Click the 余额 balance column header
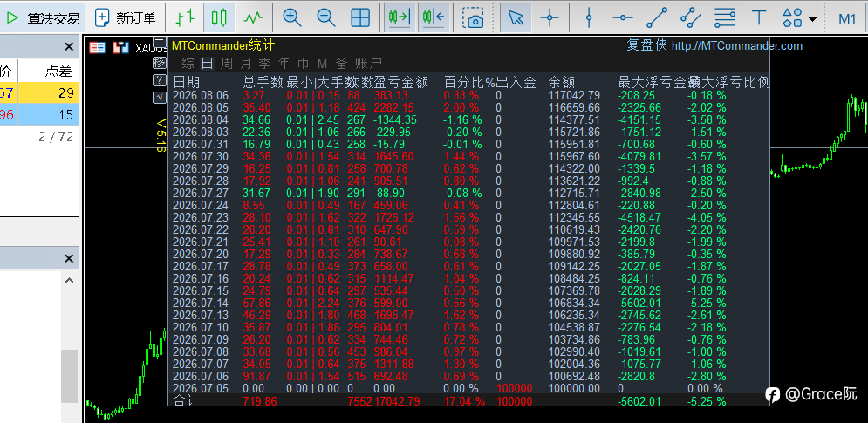The width and height of the screenshot is (868, 423). [561, 83]
